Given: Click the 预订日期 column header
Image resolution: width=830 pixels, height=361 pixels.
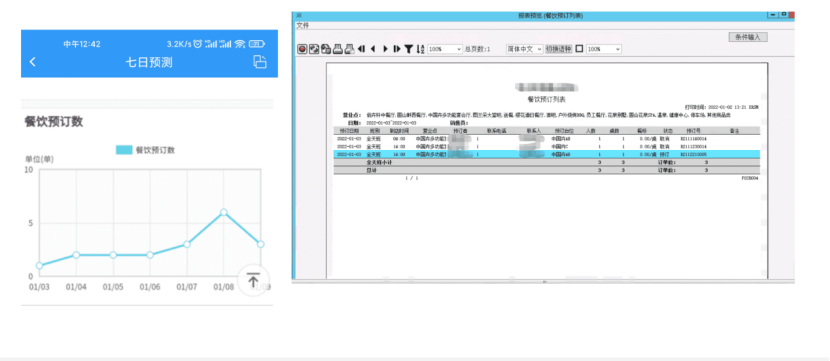Looking at the screenshot, I should click(348, 130).
